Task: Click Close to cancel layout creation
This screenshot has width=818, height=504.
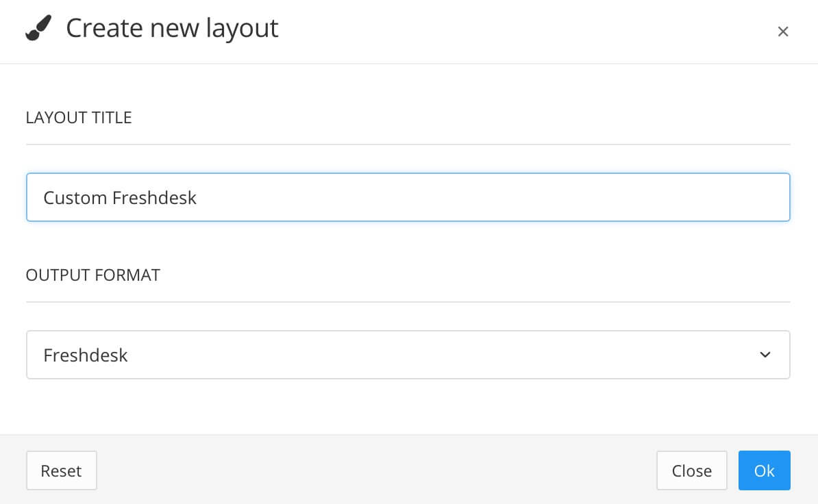Action: pos(691,470)
